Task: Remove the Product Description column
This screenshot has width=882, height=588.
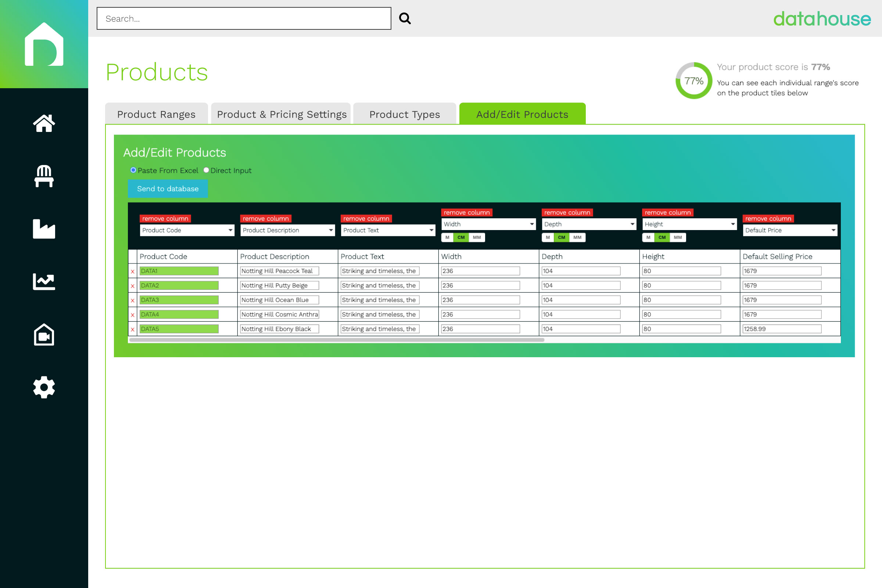Action: point(266,219)
